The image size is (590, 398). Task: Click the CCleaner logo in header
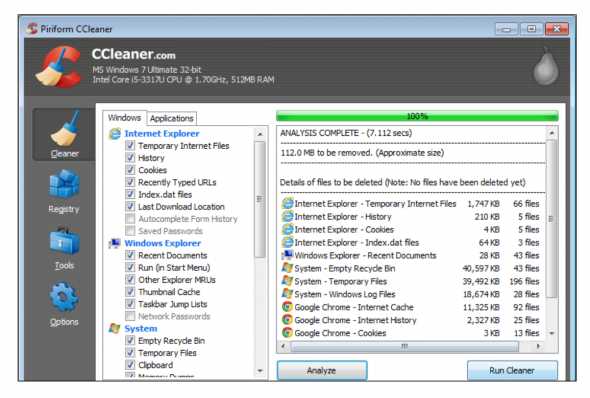pos(59,67)
